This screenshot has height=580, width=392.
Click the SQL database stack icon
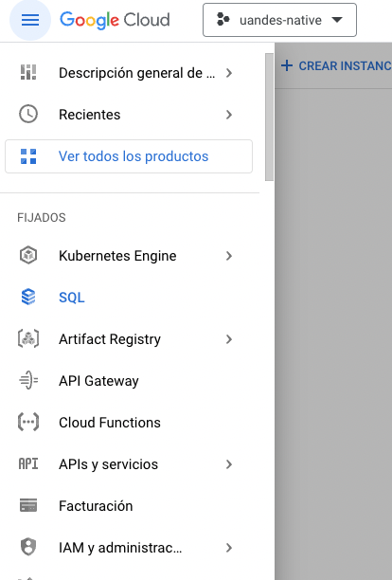click(28, 297)
